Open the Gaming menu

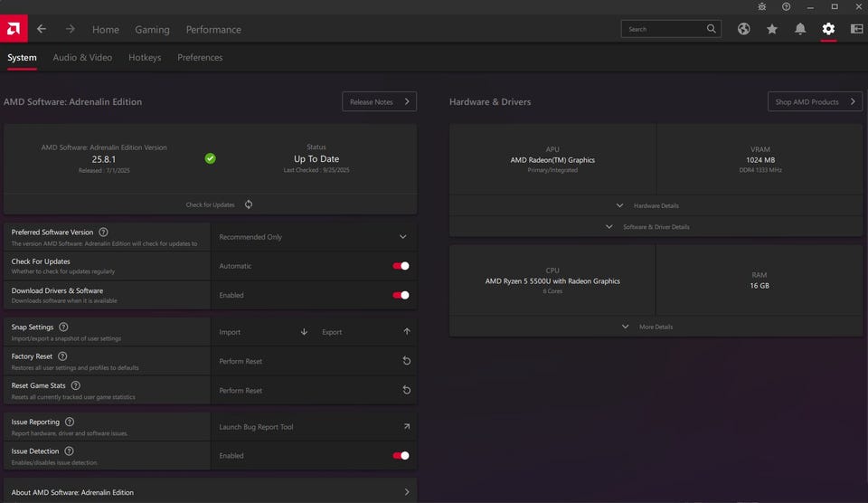point(152,29)
